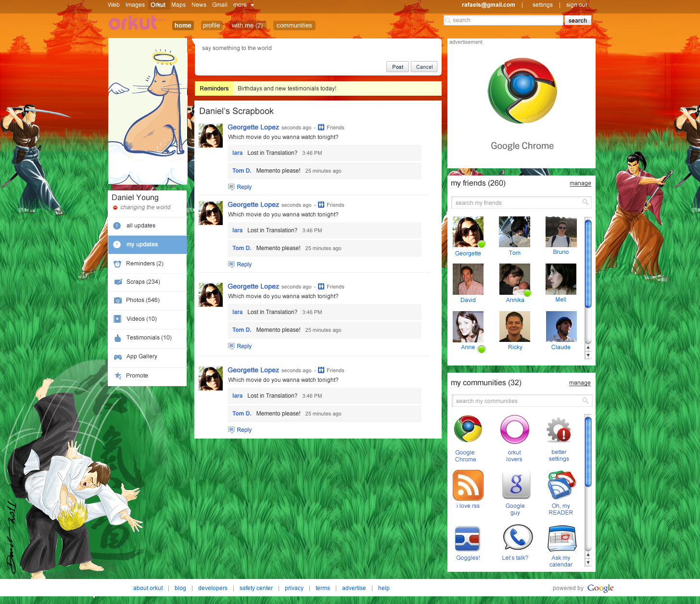The height and width of the screenshot is (604, 700).
Task: Open Georgette's friend photo
Action: [468, 232]
